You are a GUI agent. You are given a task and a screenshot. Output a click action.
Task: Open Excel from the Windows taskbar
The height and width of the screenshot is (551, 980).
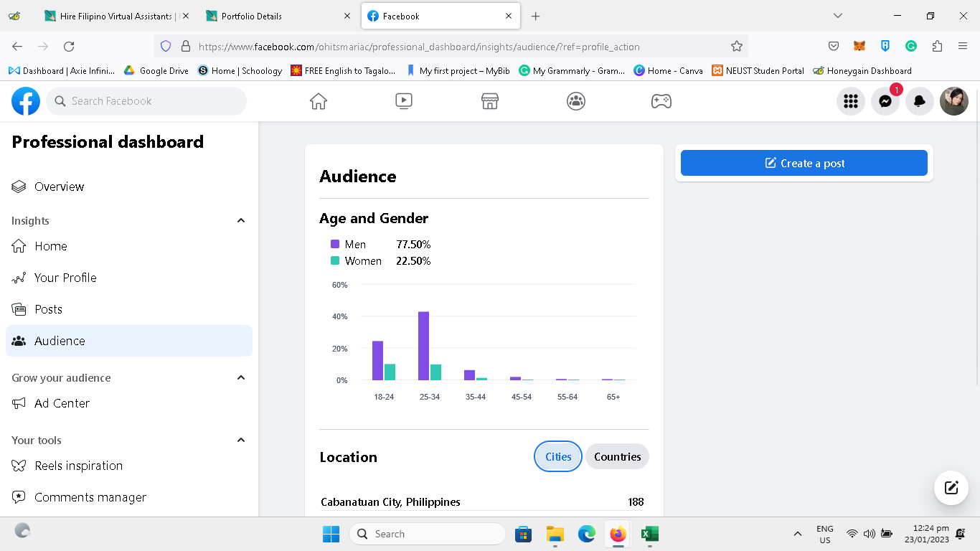(649, 534)
